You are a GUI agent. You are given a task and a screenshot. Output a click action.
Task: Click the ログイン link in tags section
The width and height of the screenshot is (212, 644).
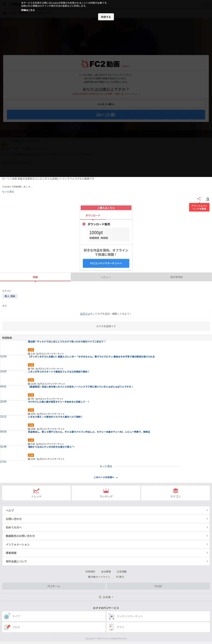(85, 314)
